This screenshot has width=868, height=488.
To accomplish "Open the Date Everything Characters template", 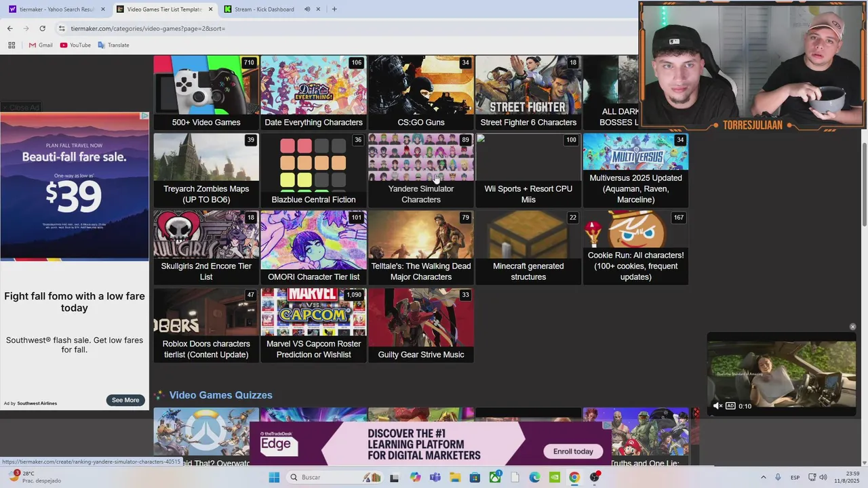I will point(313,93).
